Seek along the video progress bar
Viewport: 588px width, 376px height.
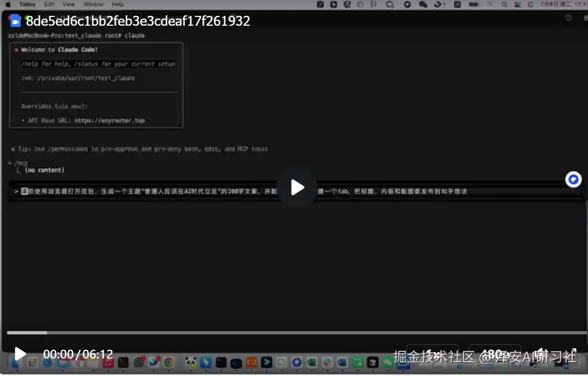296,332
